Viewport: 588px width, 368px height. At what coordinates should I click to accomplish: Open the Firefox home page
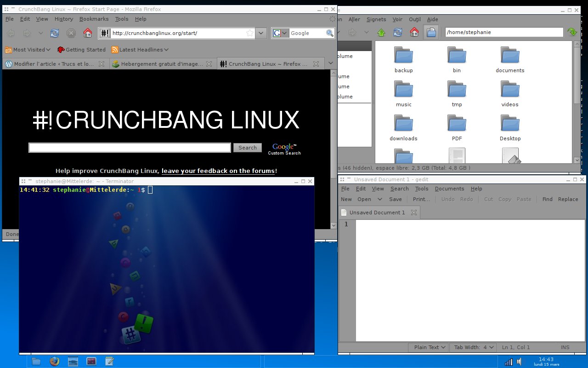[87, 33]
